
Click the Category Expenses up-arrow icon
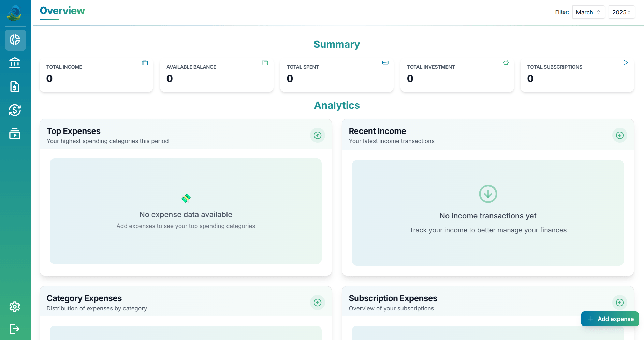317,303
